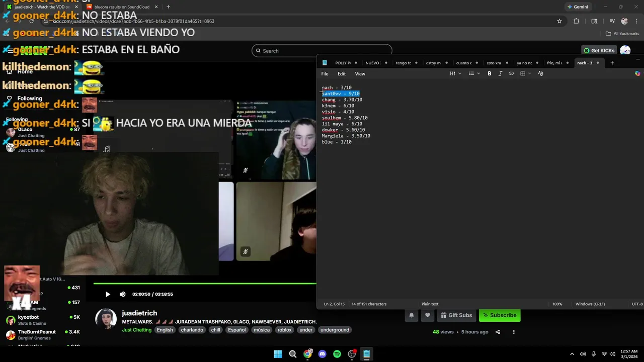644x362 pixels.
Task: Click the 'roblox' tag
Action: tap(284, 330)
